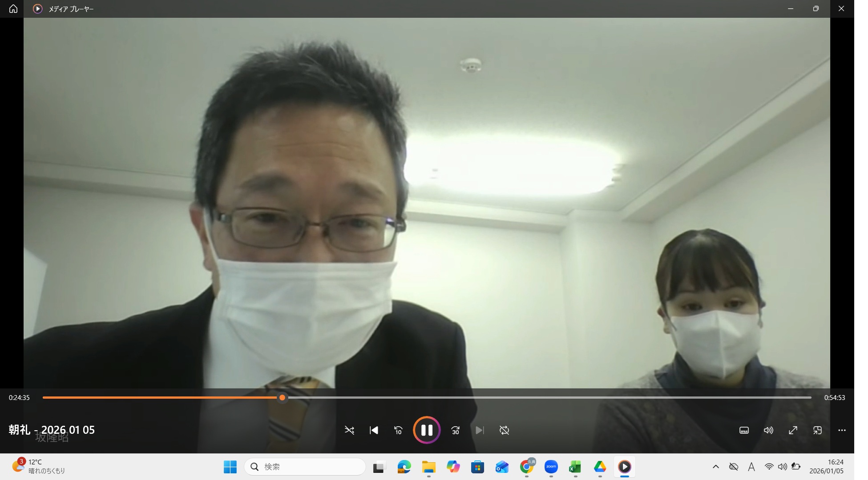Show hidden system tray icons
Image resolution: width=868 pixels, height=480 pixels.
pos(715,467)
